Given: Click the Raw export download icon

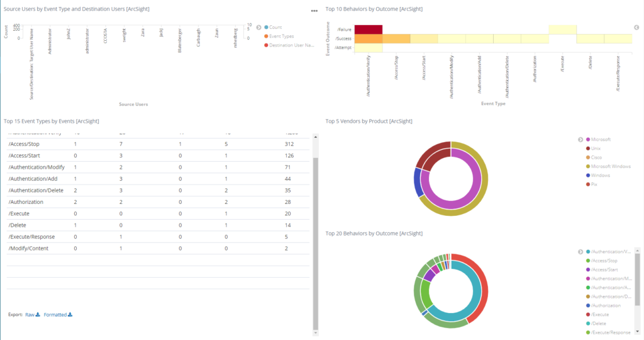Looking at the screenshot, I should (x=38, y=315).
